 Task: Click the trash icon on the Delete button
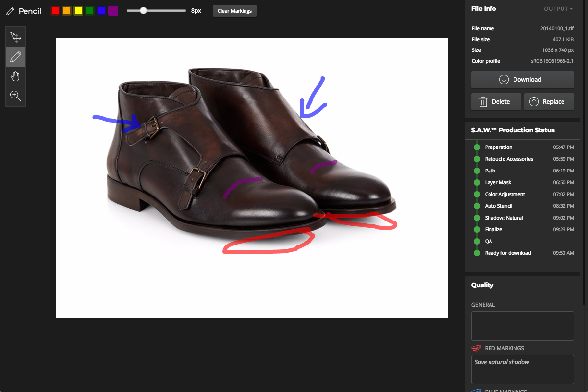(x=483, y=101)
